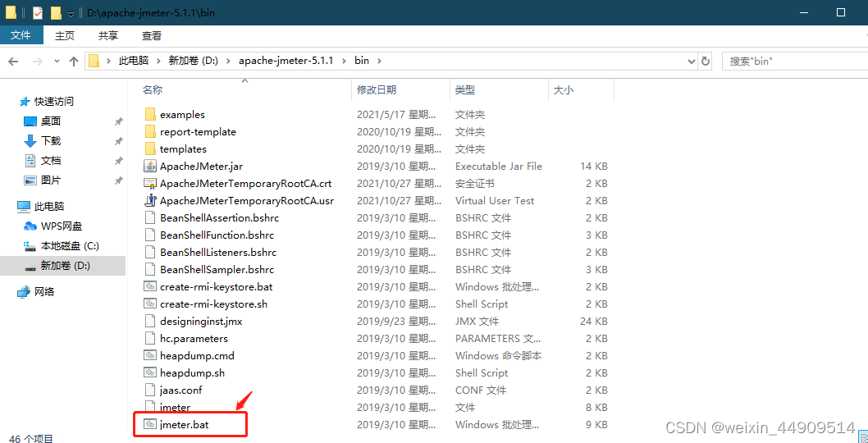Click the Pictures icon in sidebar
The width and height of the screenshot is (868, 443).
30,180
